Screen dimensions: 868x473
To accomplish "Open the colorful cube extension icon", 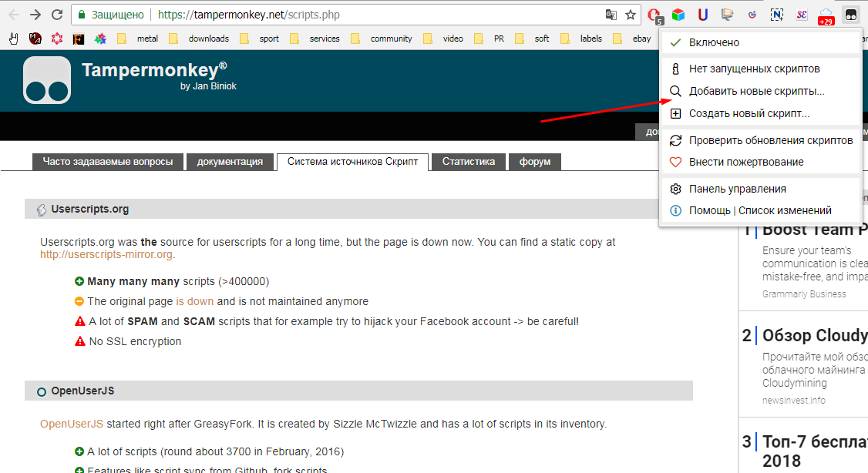I will (678, 15).
